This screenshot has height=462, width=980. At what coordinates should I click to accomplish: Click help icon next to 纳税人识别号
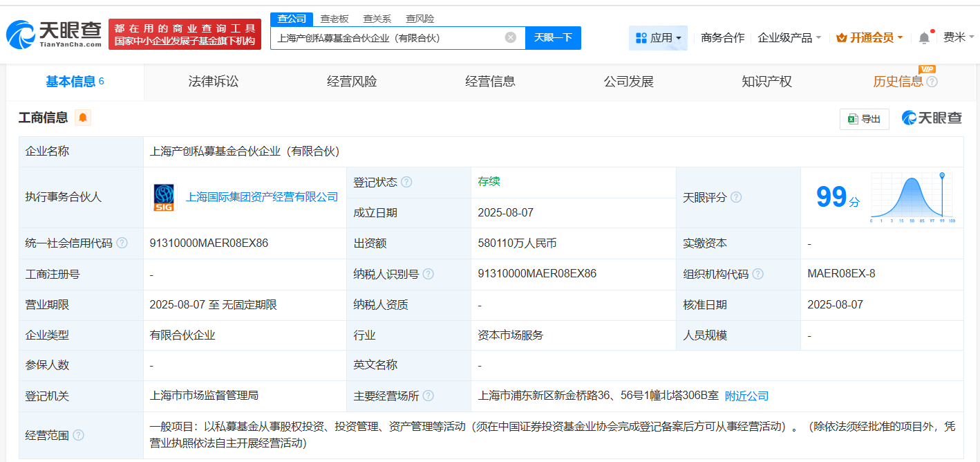tap(428, 274)
